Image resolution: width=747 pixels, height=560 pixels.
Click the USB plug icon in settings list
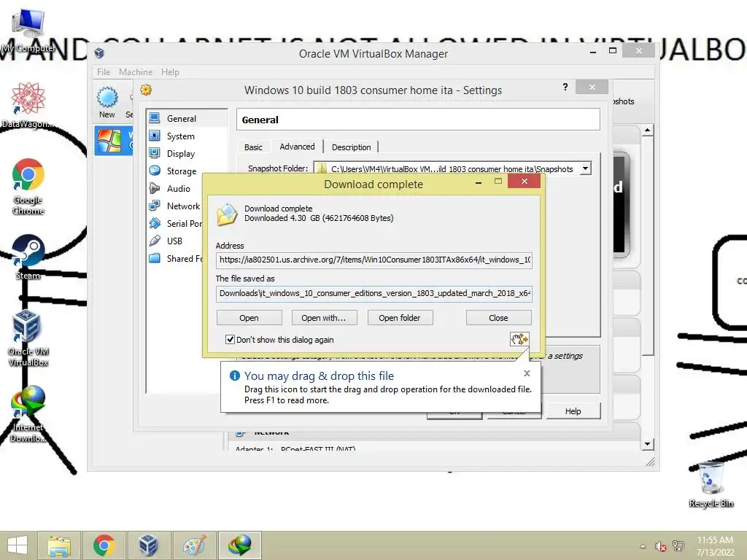(x=155, y=241)
